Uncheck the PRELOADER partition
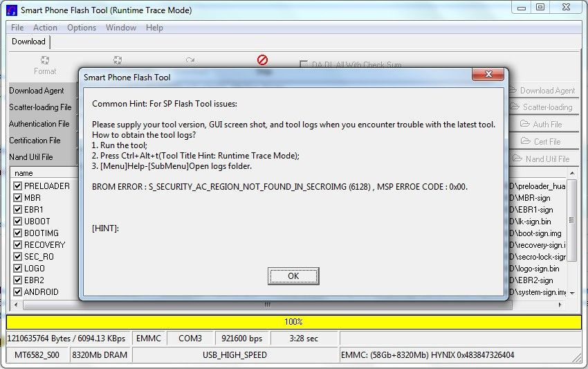 (x=17, y=186)
